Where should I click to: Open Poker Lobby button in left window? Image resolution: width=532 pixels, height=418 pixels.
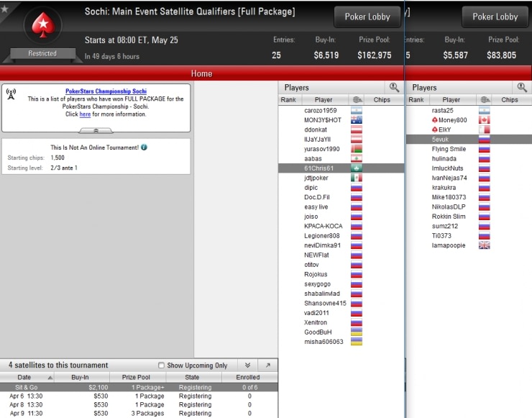pos(367,17)
